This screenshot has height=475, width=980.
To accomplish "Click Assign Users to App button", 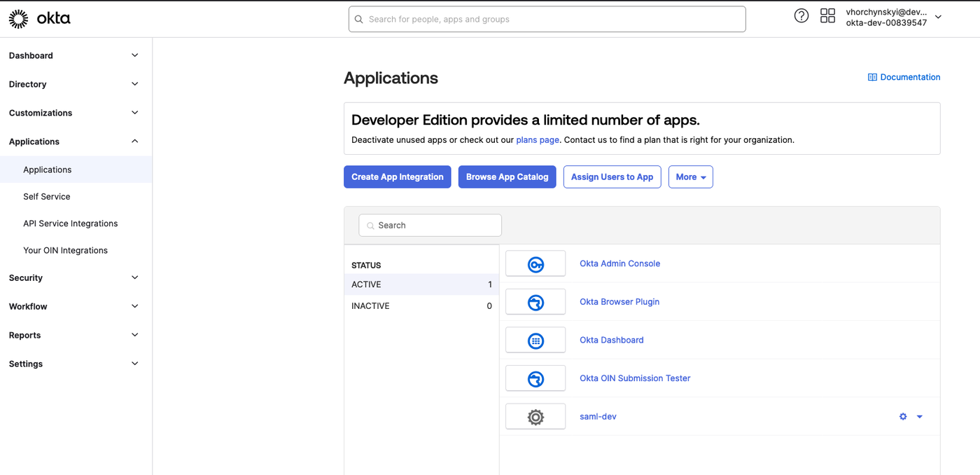I will (612, 177).
